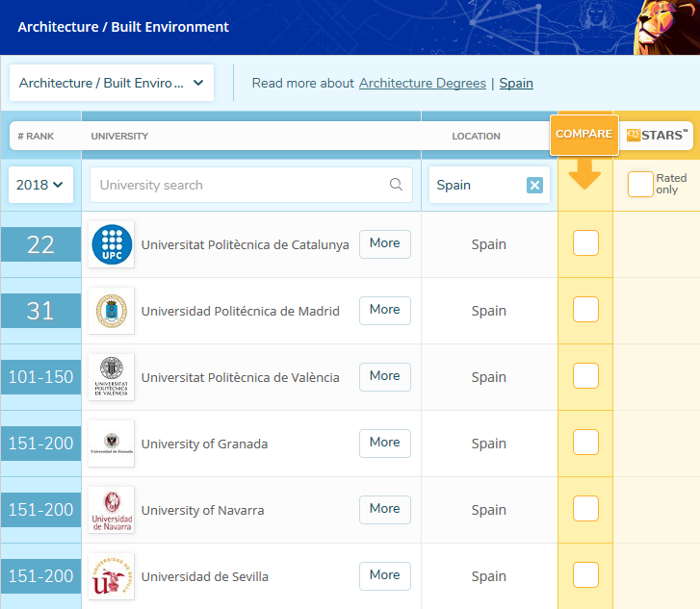Open University of Navarra name link
The image size is (700, 609).
pyautogui.click(x=202, y=510)
